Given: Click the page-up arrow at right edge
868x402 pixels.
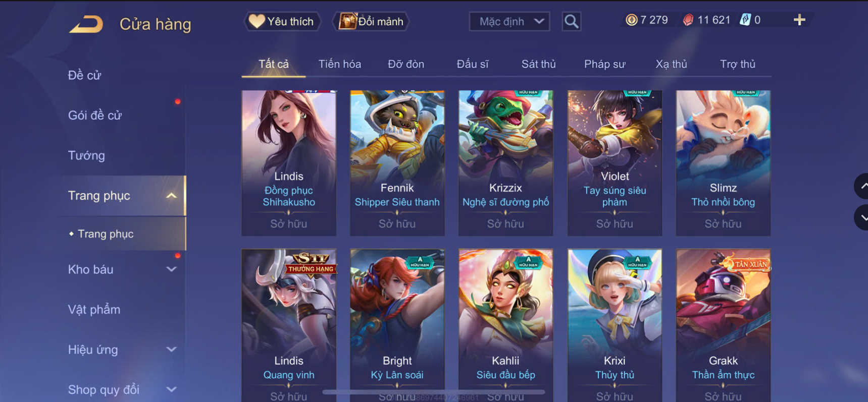Looking at the screenshot, I should [x=862, y=186].
